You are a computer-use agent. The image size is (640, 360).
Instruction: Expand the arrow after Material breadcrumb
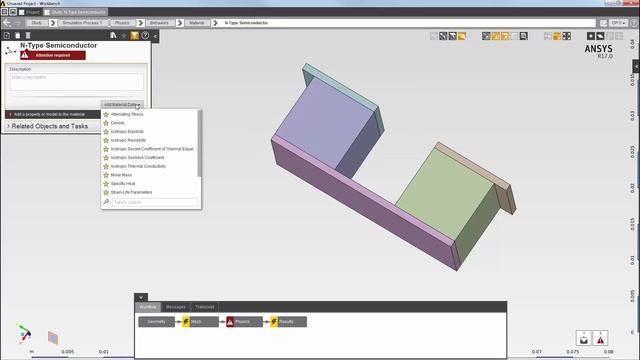point(215,23)
